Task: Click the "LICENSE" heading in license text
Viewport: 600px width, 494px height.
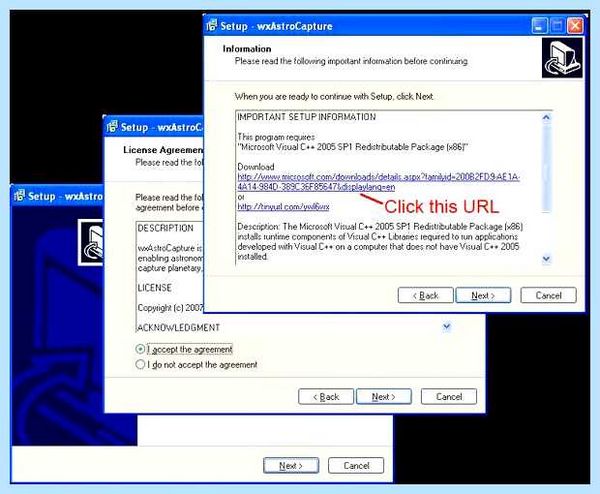Action: (155, 288)
